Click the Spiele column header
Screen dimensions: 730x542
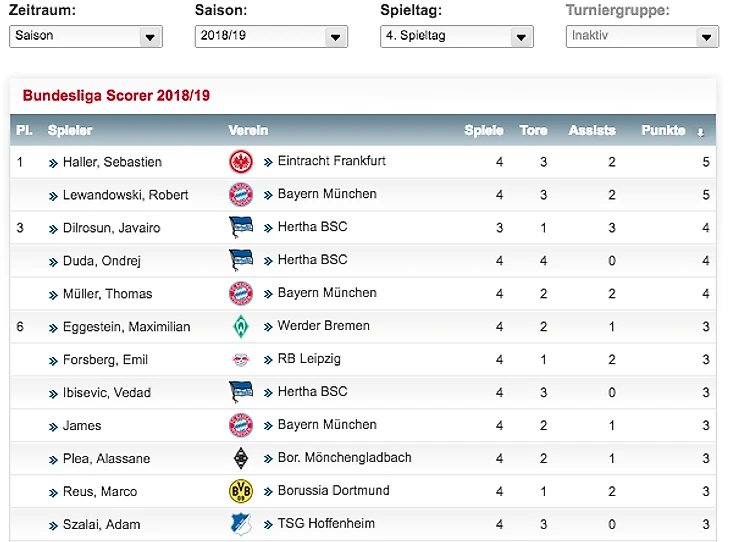(484, 131)
